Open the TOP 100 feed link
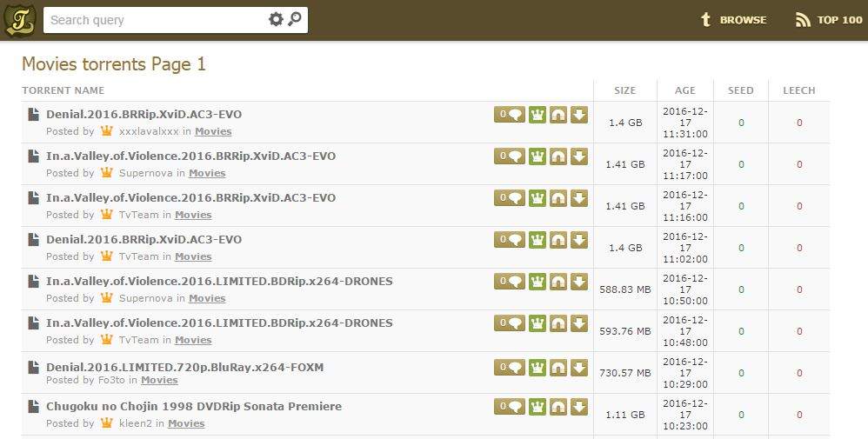Viewport: 868px width, 439px height. point(829,20)
